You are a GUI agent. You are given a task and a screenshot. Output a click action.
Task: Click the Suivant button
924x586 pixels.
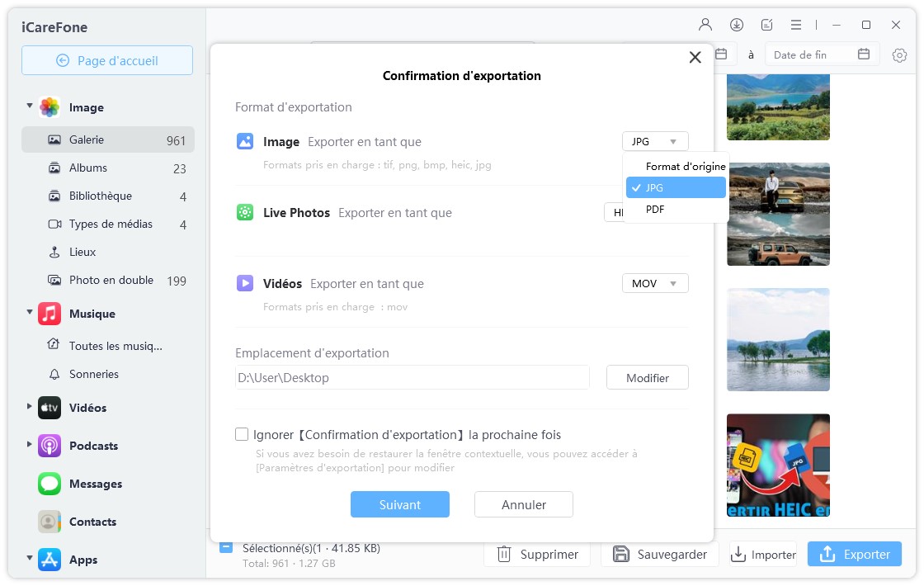[400, 504]
